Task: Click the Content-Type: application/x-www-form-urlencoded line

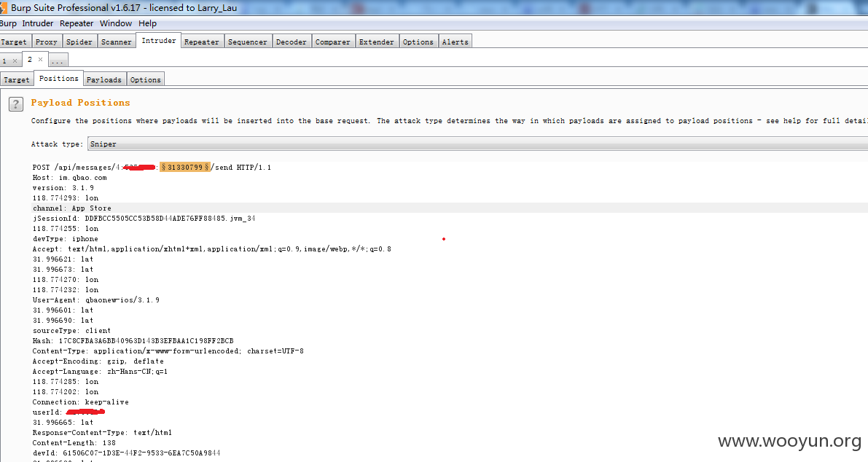Action: (x=168, y=351)
